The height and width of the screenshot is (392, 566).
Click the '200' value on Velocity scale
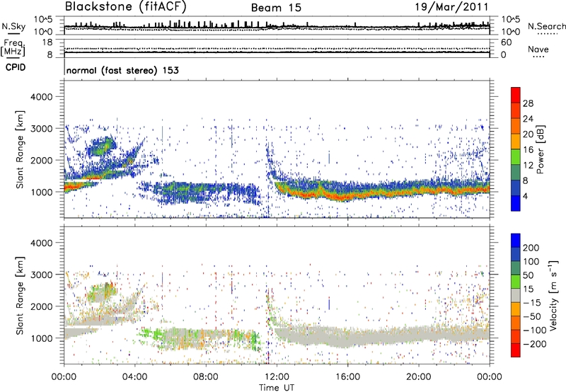531,248
